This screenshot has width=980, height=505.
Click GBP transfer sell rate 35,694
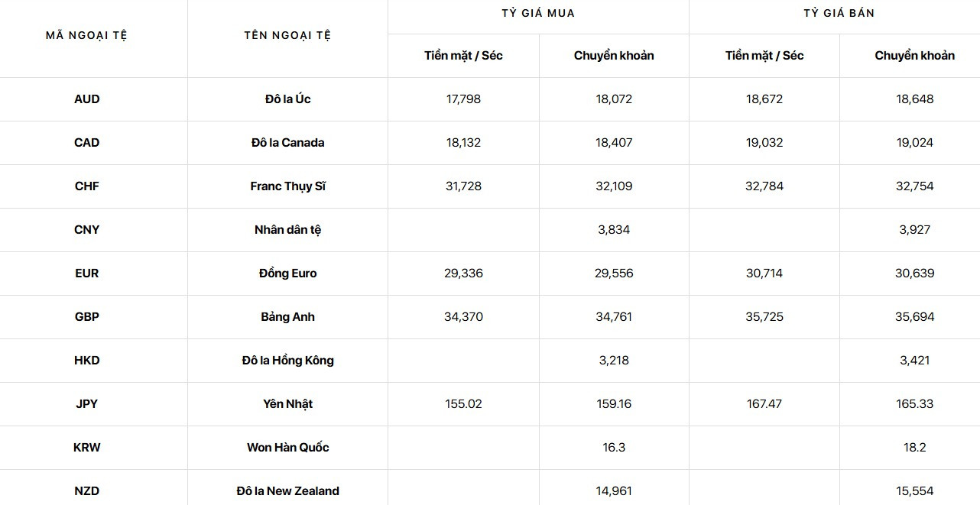point(914,317)
